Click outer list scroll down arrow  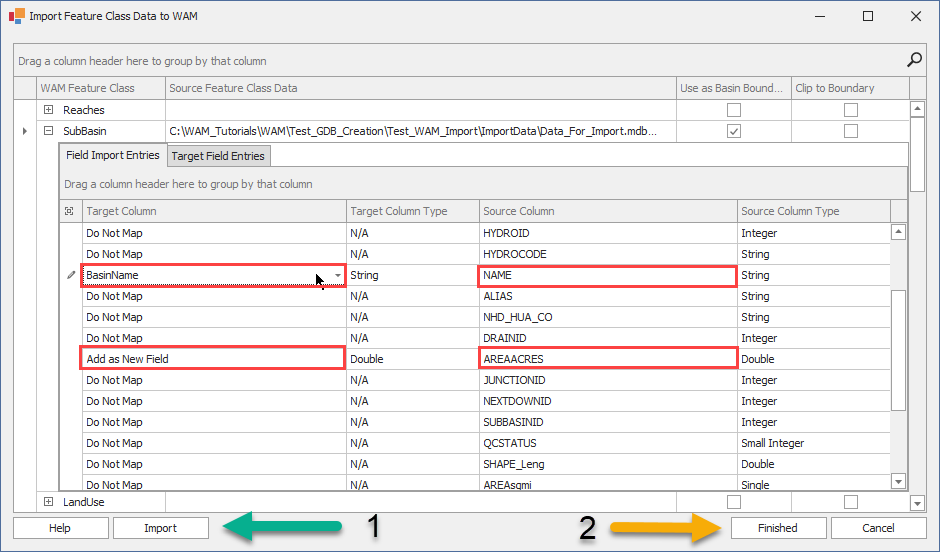click(917, 503)
